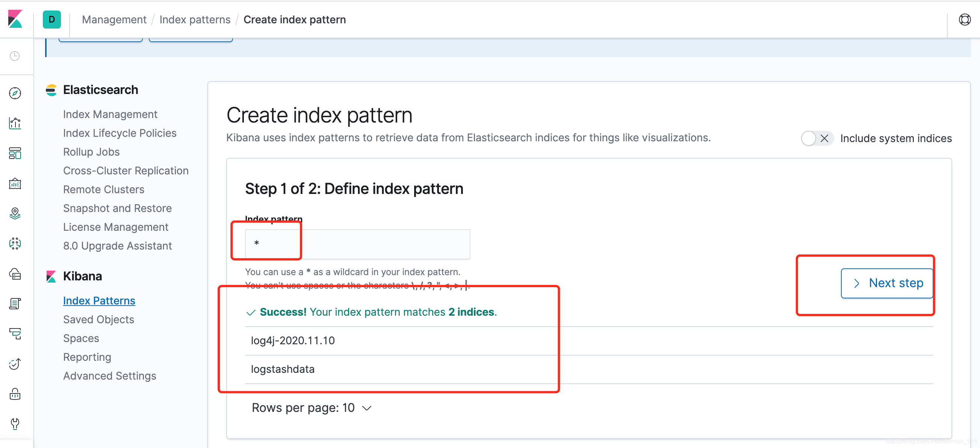
Task: Open the recently viewed clock icon
Action: tap(15, 56)
